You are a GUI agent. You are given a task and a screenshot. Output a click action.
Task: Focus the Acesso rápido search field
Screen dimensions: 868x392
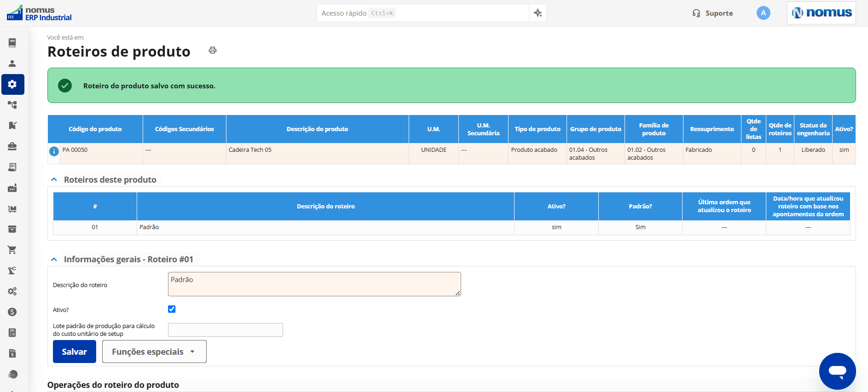pyautogui.click(x=422, y=13)
